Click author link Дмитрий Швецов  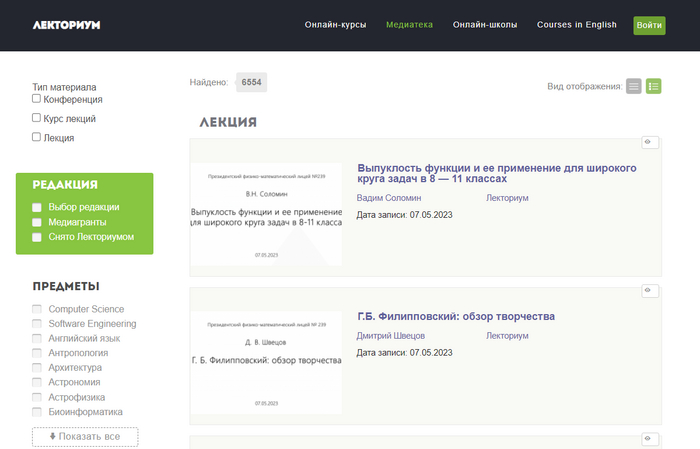(x=389, y=336)
